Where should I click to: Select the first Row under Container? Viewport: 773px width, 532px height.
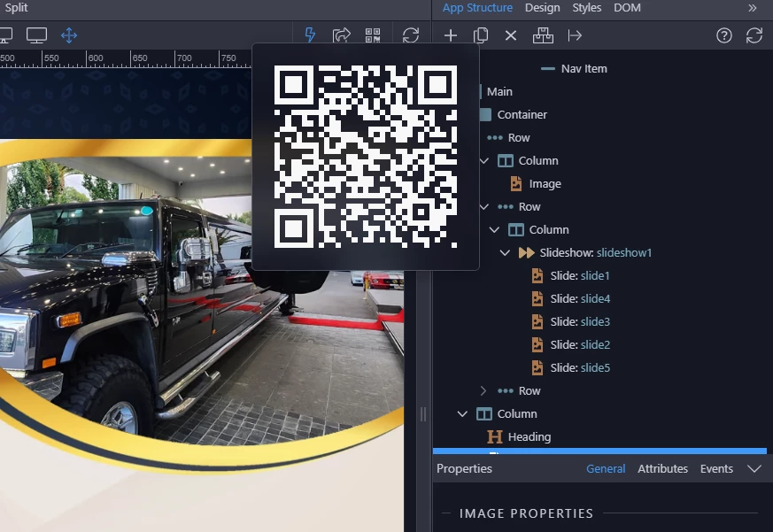pos(519,137)
